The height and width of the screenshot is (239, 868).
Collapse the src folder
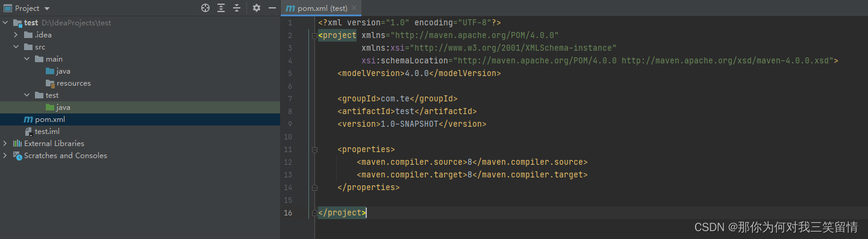point(16,47)
